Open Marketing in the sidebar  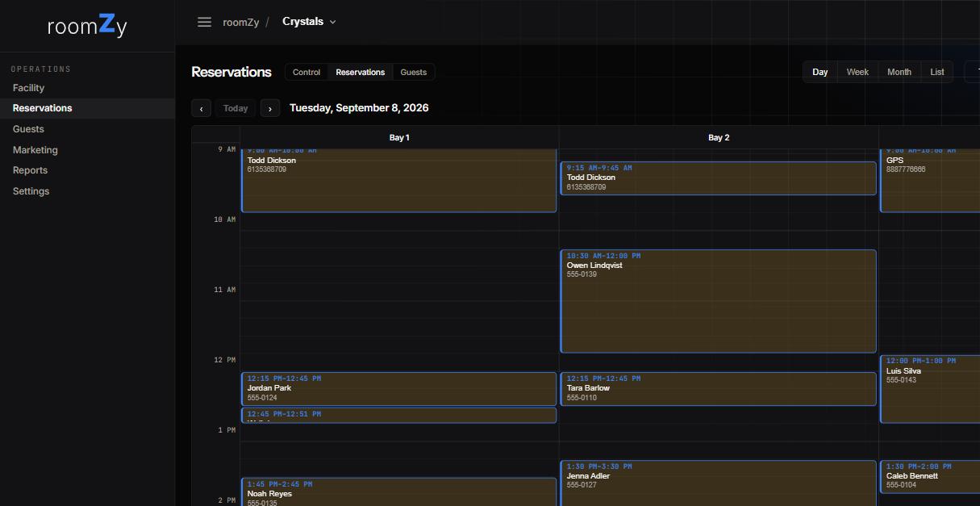point(87,150)
